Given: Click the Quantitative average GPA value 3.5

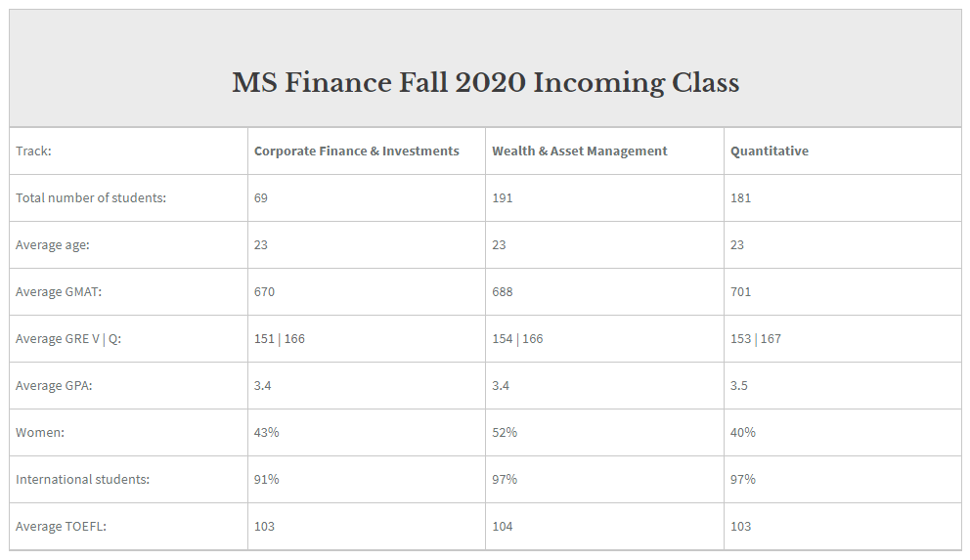Looking at the screenshot, I should [738, 386].
